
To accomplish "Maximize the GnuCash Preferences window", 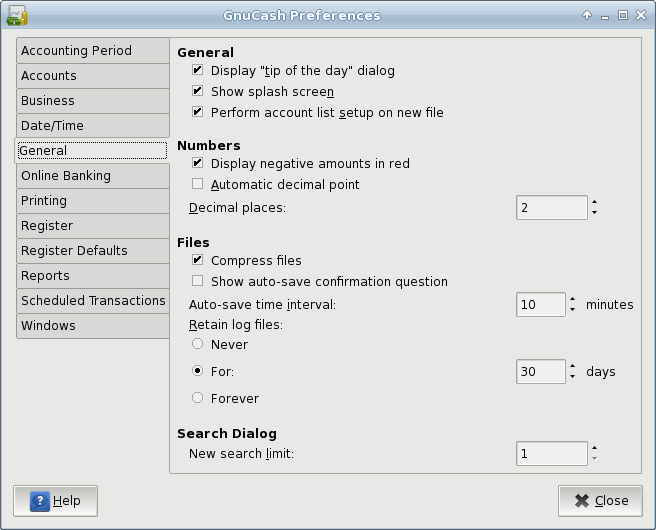I will tap(623, 15).
